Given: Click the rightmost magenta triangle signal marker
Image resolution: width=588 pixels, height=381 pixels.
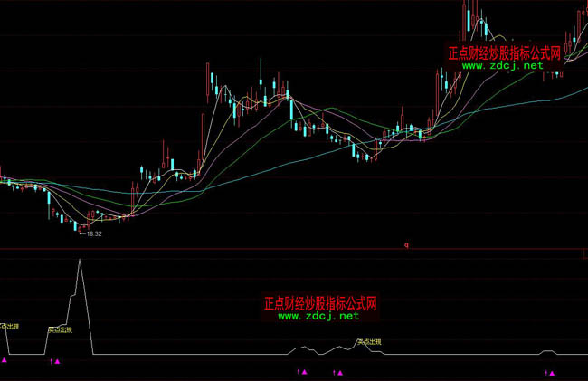Looking at the screenshot, I should pos(552,372).
